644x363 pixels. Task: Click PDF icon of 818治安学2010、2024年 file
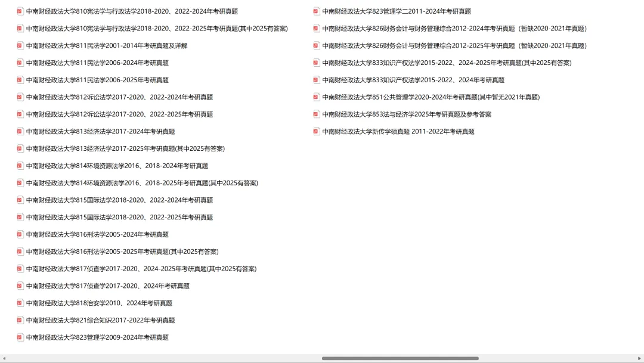20,303
